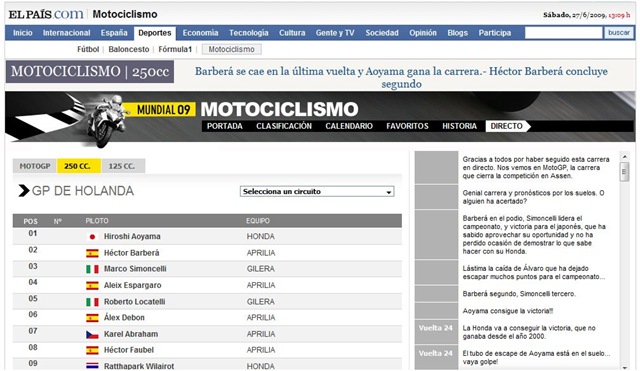Viewport: 640px width, 371px height.
Task: Click the Aoyama consigue la victoria comment
Action: pos(508,311)
